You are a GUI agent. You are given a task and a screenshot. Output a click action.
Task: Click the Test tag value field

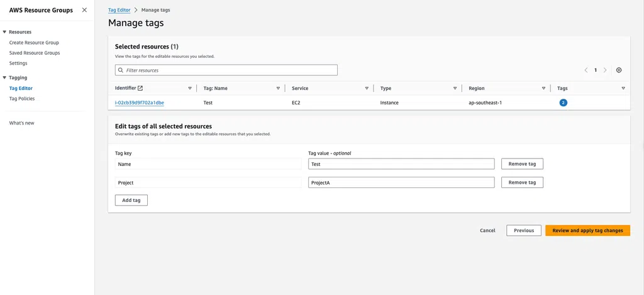coord(401,164)
